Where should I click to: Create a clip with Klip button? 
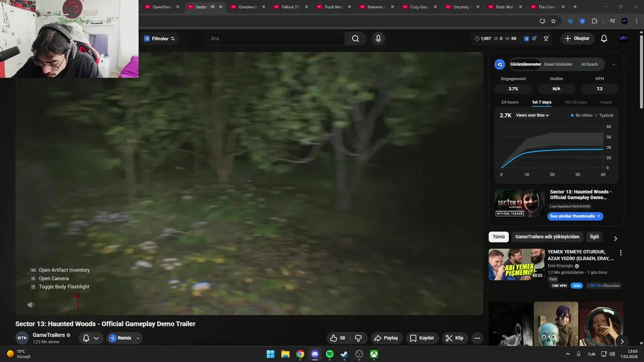pos(454,338)
